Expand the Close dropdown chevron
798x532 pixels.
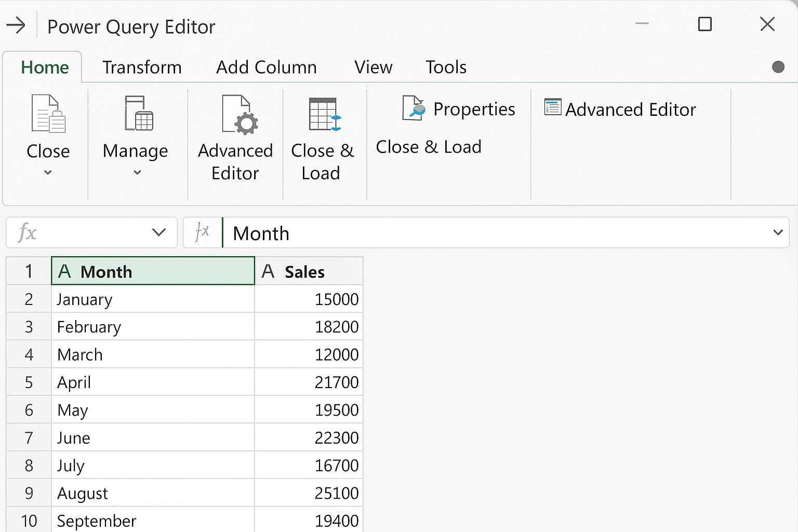click(48, 172)
